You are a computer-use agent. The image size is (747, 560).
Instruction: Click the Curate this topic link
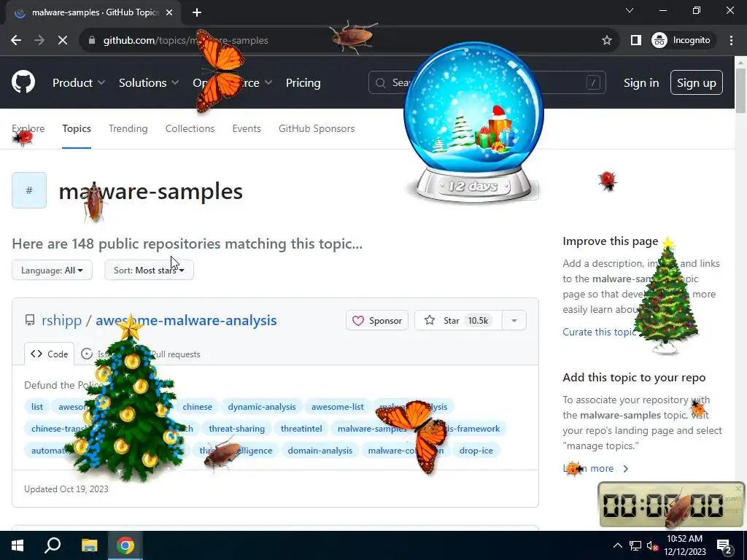600,332
